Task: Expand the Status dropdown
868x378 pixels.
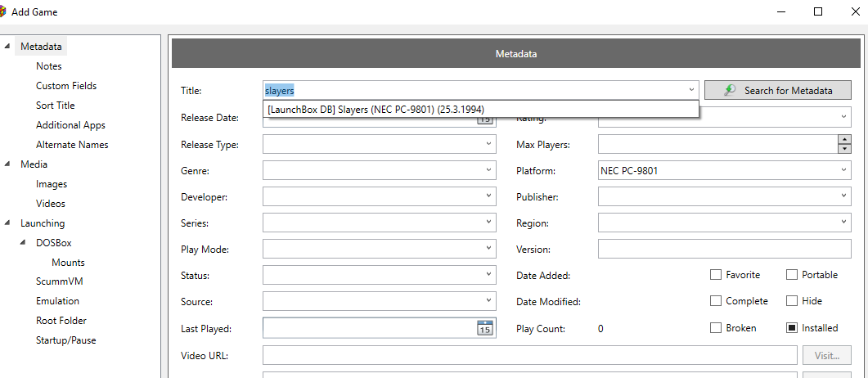Action: point(488,275)
